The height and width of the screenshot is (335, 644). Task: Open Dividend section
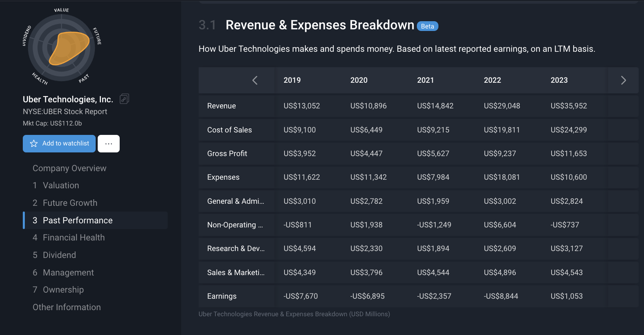(x=54, y=255)
